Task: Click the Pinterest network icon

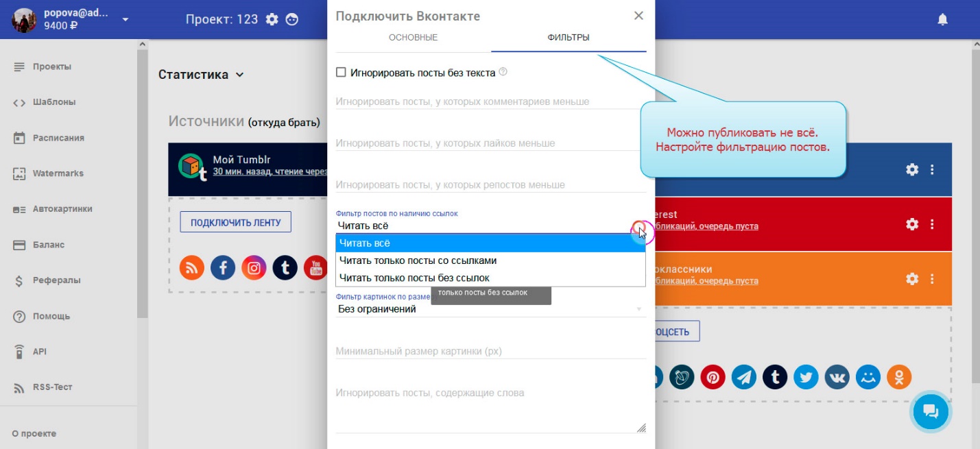Action: (713, 377)
